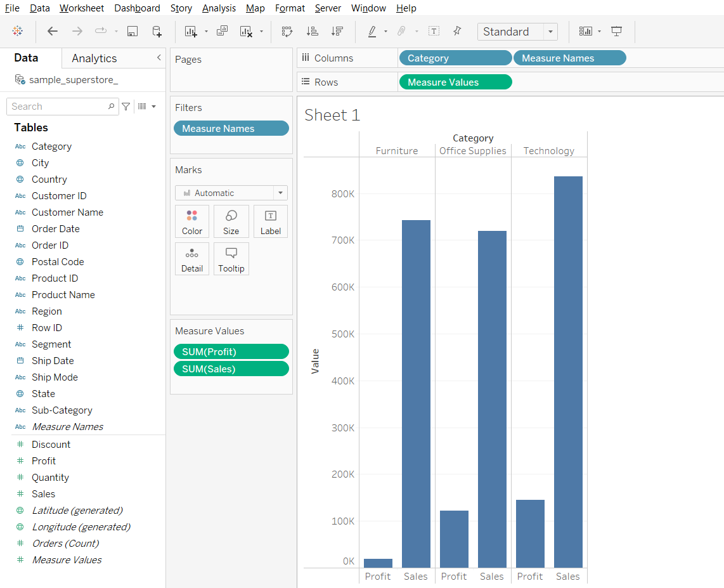Click the Swap rows and columns icon
Viewport: 724px width, 588px height.
[x=287, y=31]
